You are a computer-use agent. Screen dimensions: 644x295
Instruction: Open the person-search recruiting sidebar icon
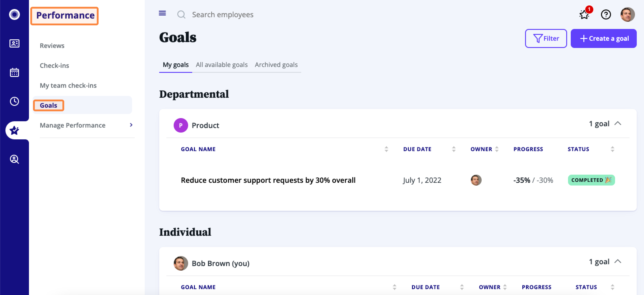(x=14, y=159)
